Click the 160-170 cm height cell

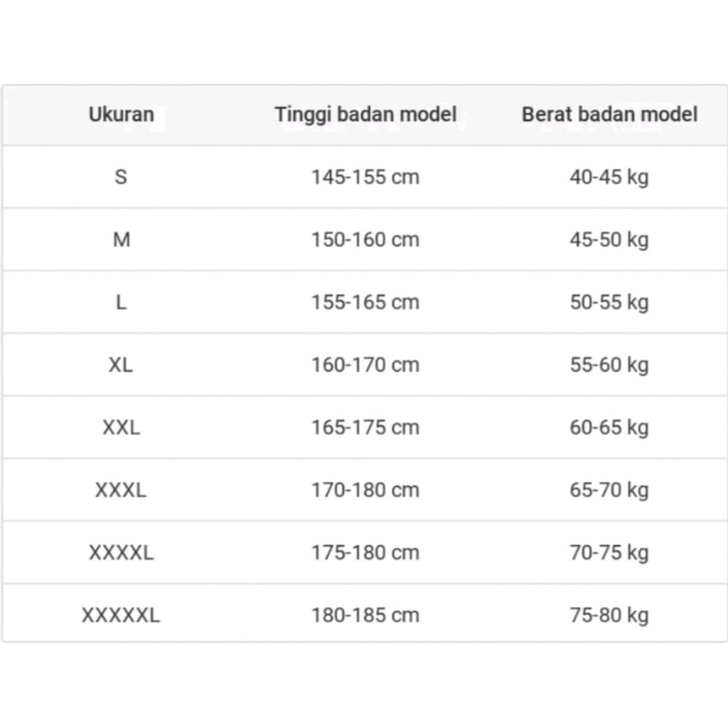(365, 365)
